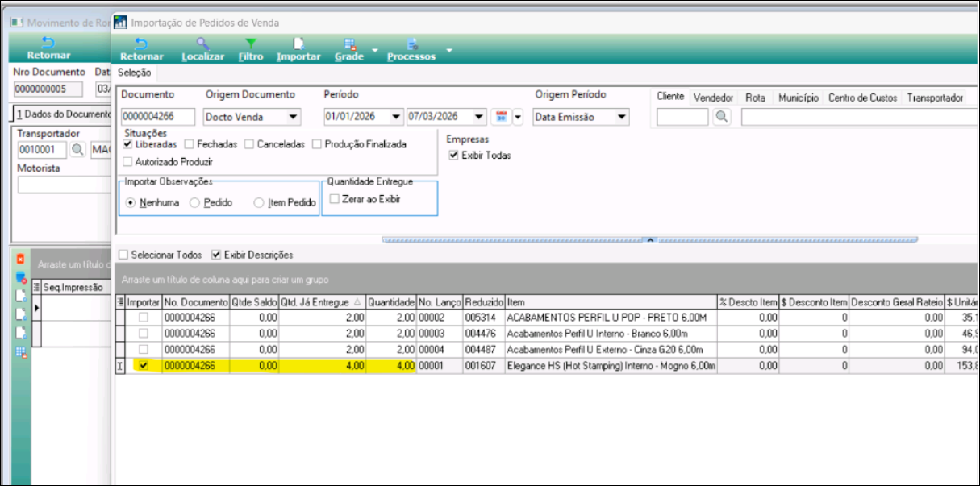Expand the Origem Período Data Emissão dropdown
980x486 pixels.
pos(620,117)
